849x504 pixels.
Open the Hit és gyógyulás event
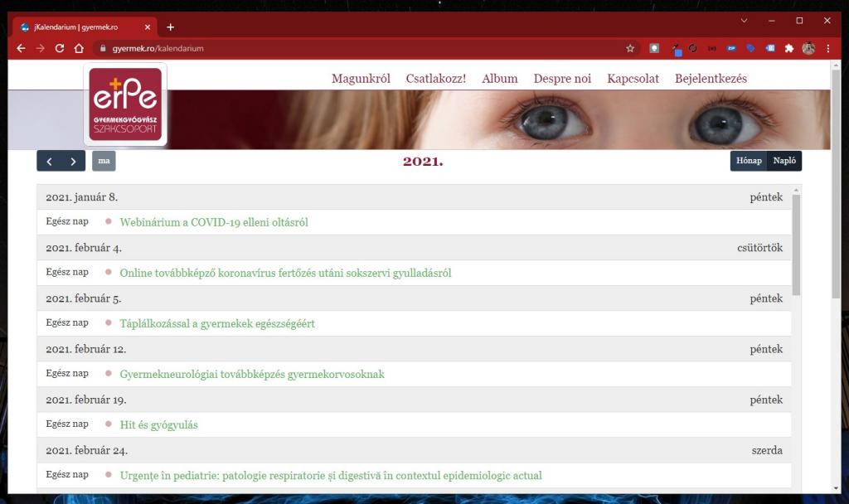(x=158, y=424)
